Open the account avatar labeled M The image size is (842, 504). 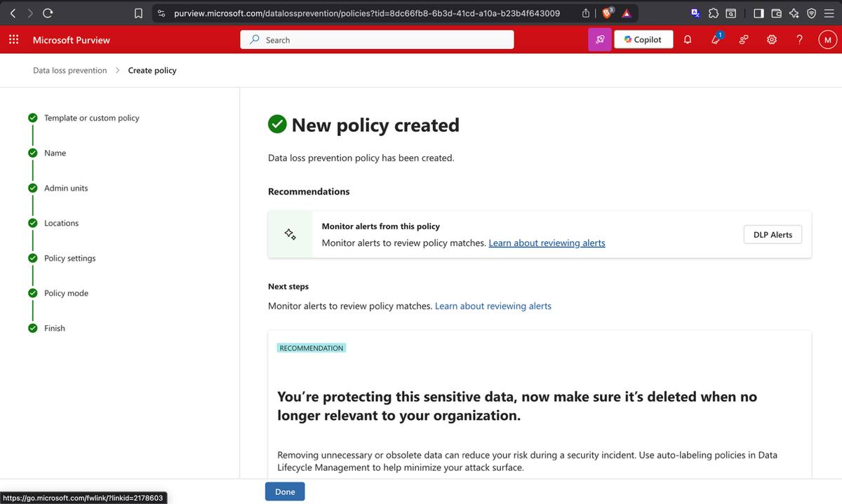tap(827, 40)
